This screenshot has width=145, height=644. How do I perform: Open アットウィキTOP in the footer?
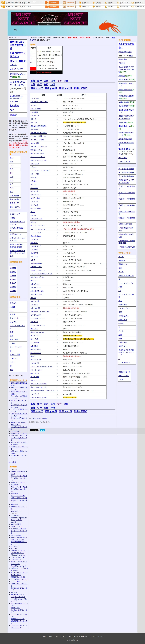pyautogui.click(x=73, y=636)
